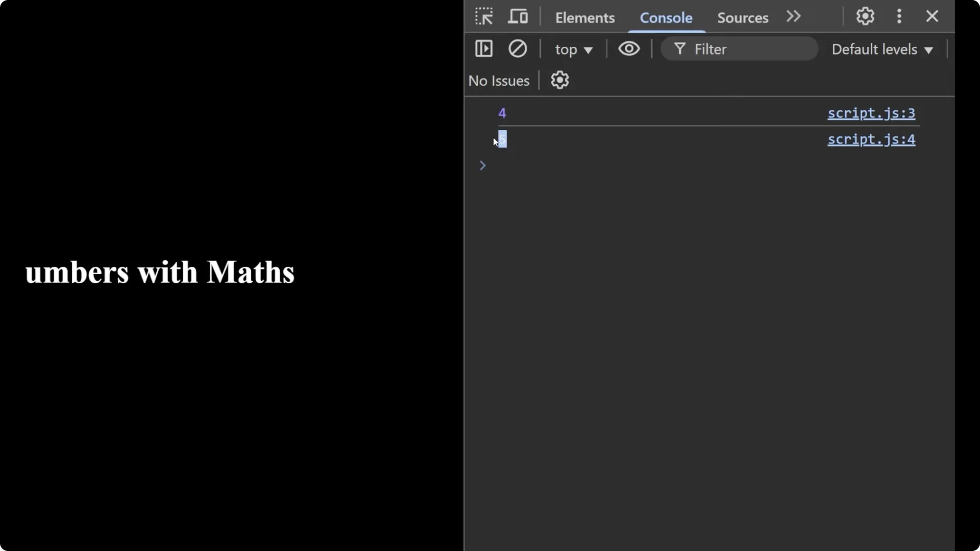This screenshot has width=980, height=551.
Task: Switch to the Sources tab
Action: coord(742,18)
